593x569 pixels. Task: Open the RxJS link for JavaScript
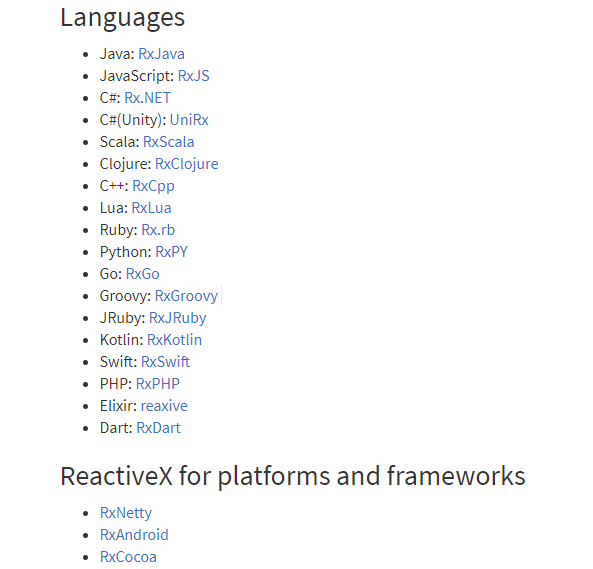point(193,76)
